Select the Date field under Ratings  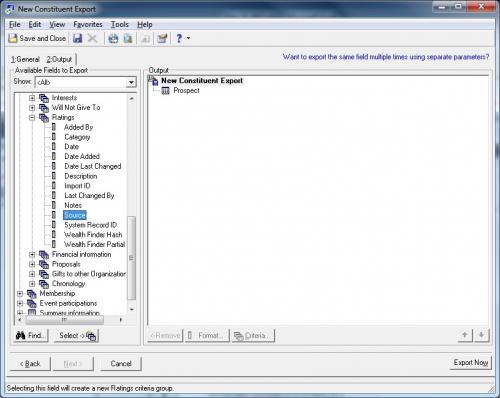(x=72, y=147)
